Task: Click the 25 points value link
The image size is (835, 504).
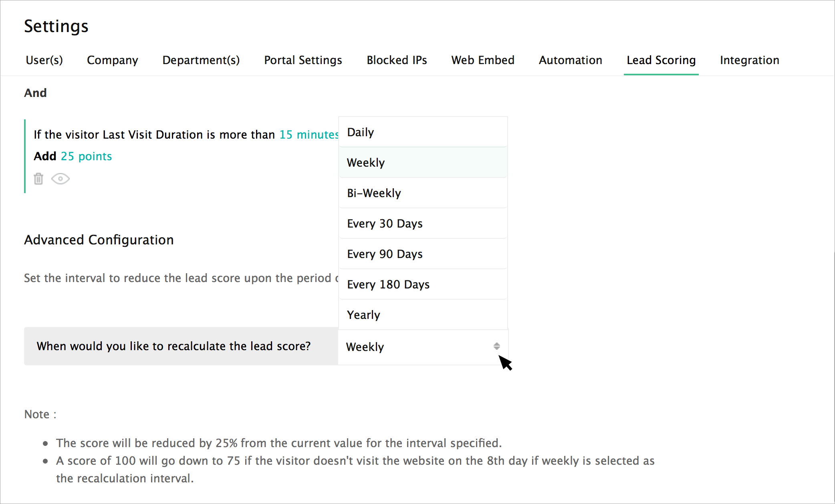Action: pyautogui.click(x=86, y=156)
